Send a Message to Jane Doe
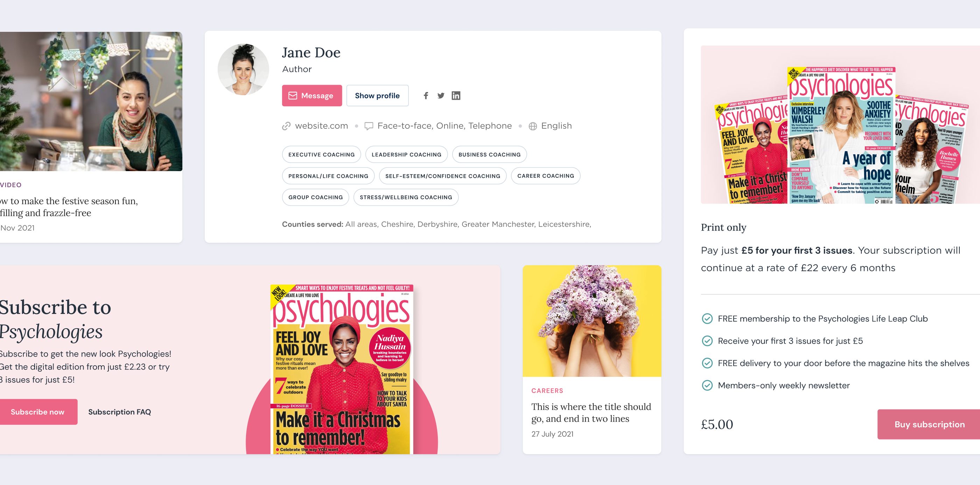Screen dimensions: 980x485 pos(312,96)
